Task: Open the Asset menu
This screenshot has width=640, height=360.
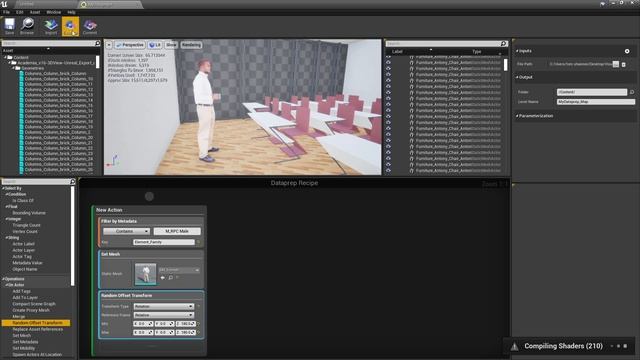Action: 35,12
